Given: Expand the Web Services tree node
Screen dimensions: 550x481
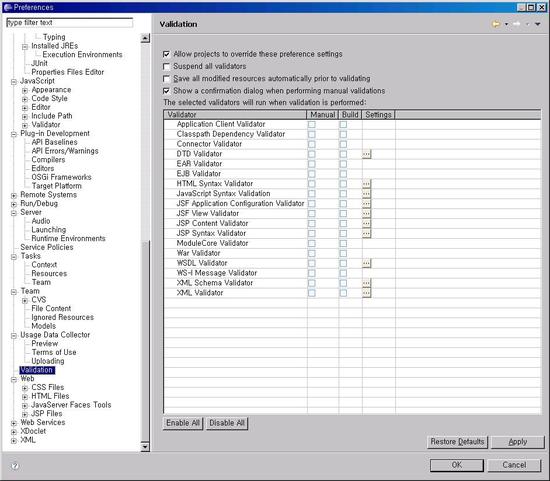Looking at the screenshot, I should point(14,423).
